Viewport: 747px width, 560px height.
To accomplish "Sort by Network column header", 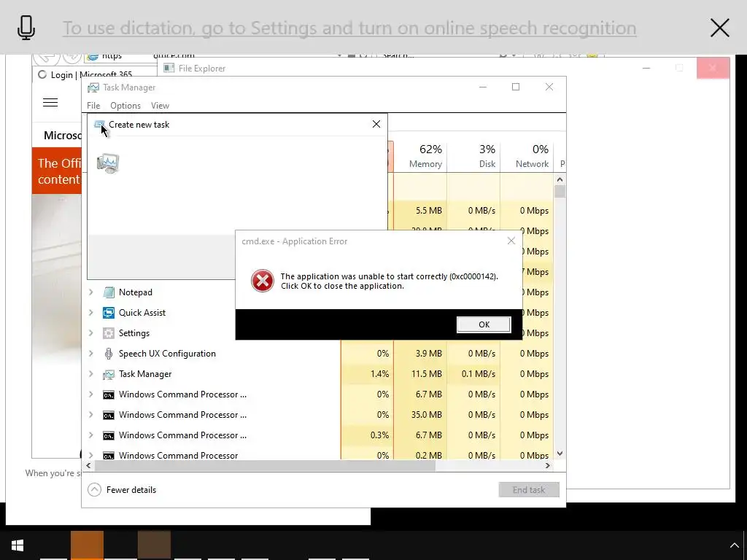I will click(x=527, y=157).
